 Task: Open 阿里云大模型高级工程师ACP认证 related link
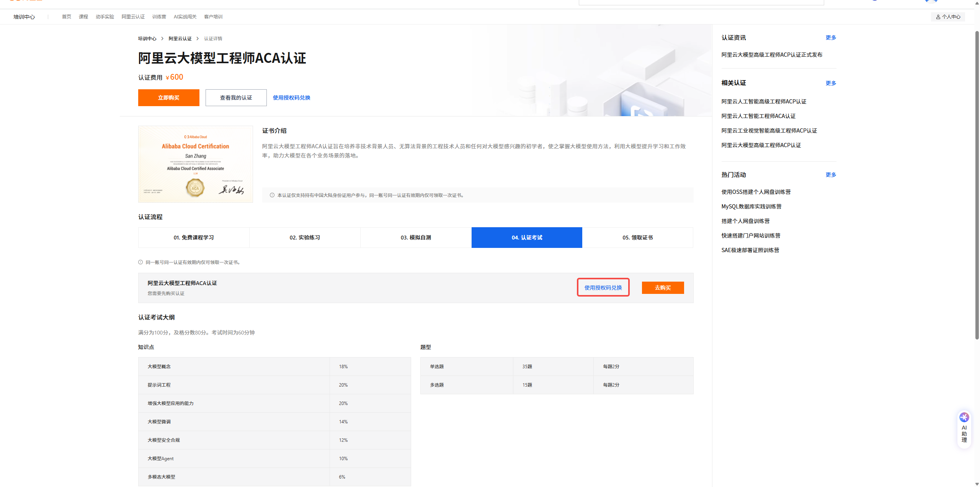[761, 145]
